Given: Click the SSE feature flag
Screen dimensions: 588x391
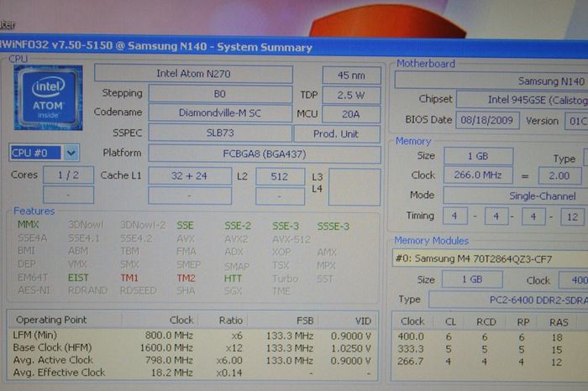Looking at the screenshot, I should (x=186, y=226).
